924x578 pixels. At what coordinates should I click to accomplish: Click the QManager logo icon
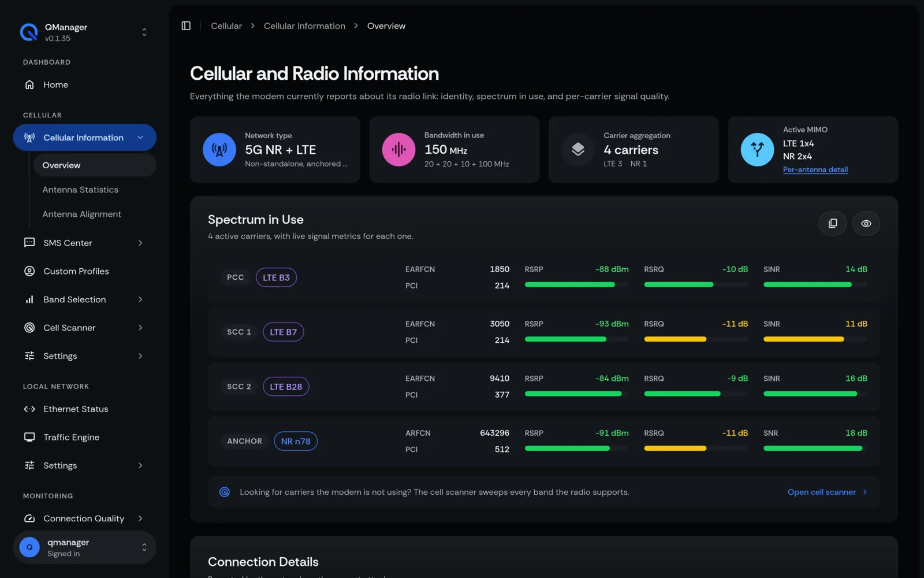[x=29, y=32]
